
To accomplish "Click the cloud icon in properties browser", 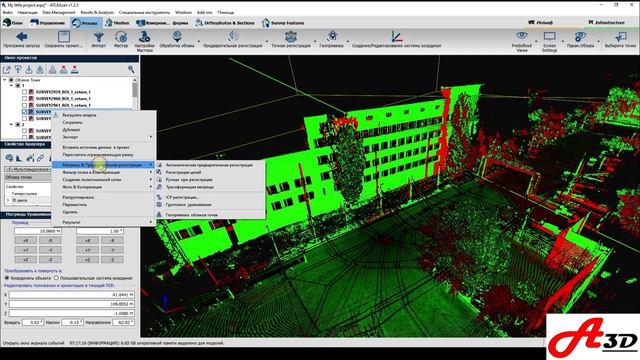I will 9,158.
